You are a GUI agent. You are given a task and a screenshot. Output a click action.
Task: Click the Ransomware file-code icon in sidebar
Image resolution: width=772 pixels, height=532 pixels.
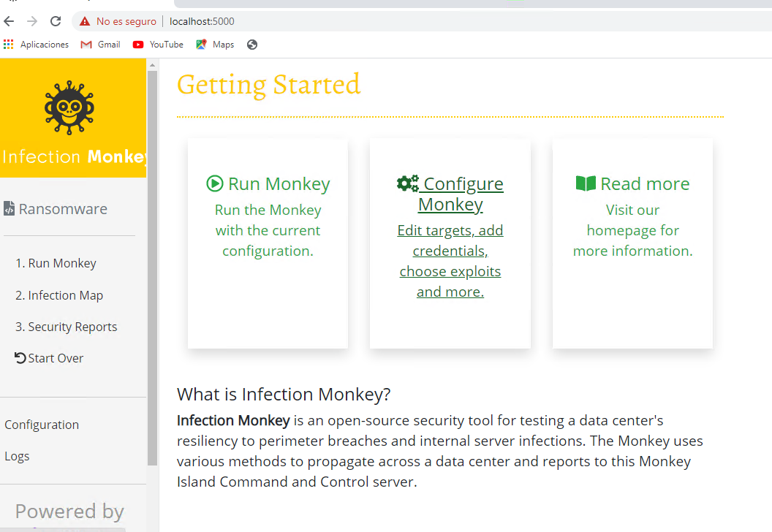tap(9, 209)
